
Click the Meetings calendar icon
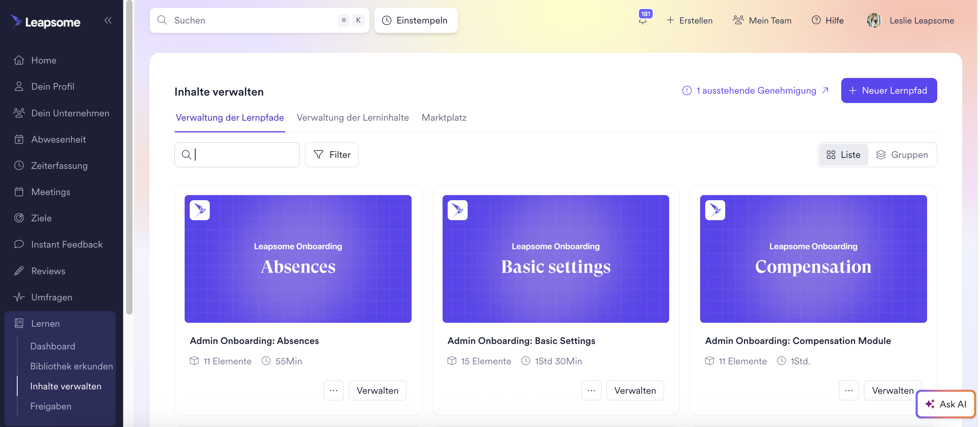coord(19,192)
